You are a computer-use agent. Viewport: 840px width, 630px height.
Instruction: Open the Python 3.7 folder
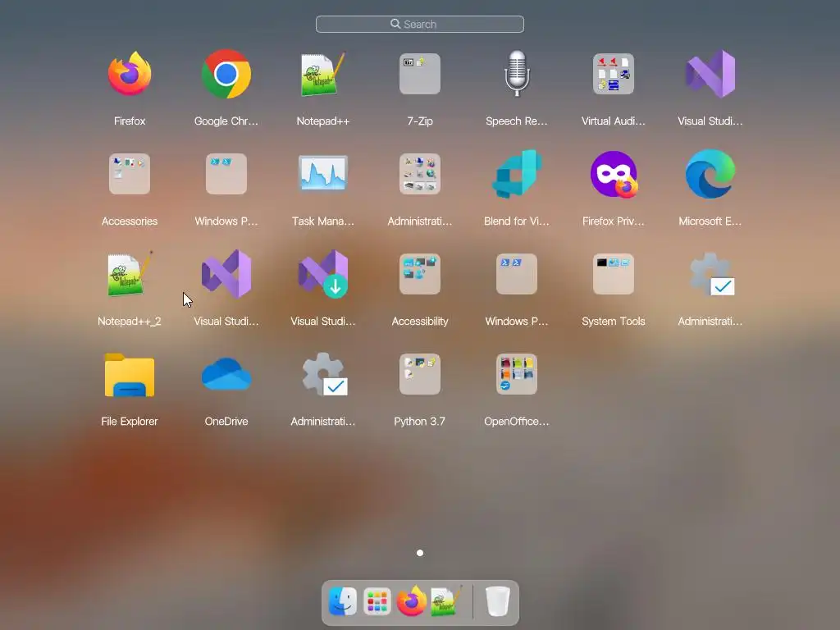click(419, 374)
